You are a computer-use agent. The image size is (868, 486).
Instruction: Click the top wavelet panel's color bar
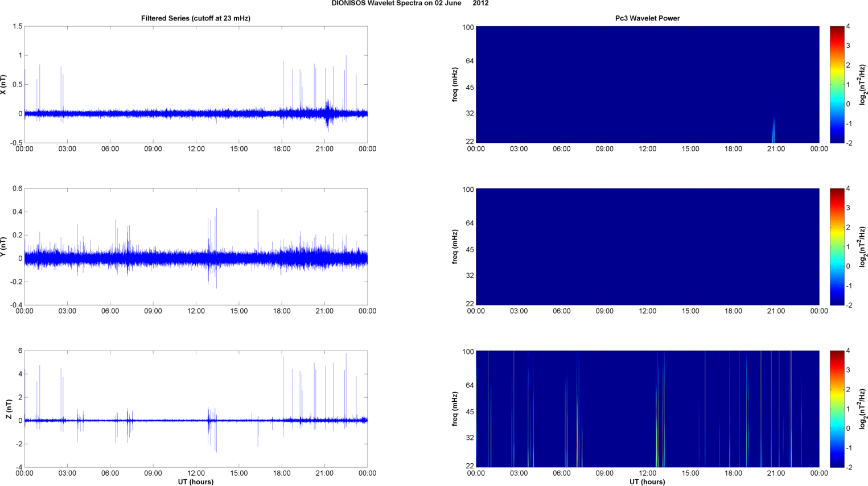(x=837, y=85)
